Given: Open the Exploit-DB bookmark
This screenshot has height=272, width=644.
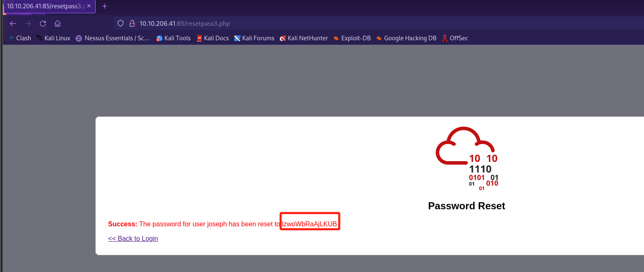Looking at the screenshot, I should (x=352, y=38).
